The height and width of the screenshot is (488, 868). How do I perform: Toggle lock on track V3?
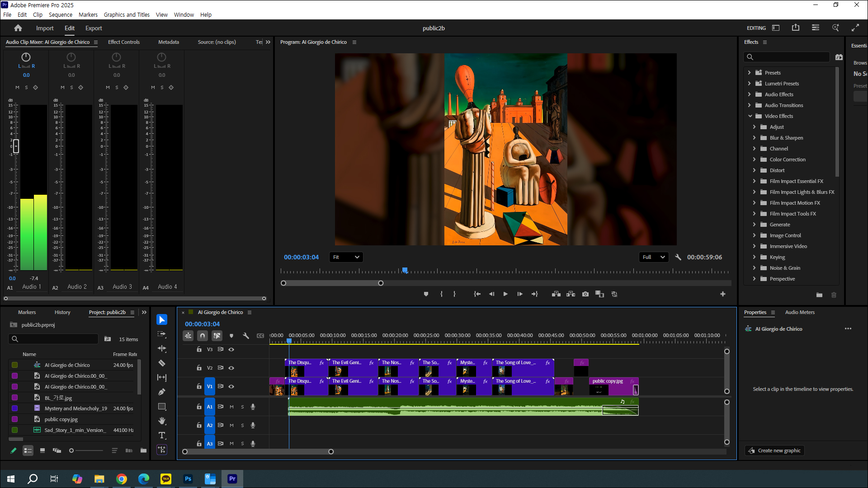pos(199,349)
